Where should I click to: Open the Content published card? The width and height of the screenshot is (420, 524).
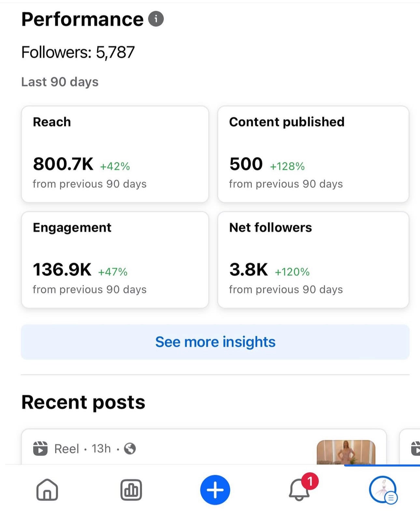pyautogui.click(x=313, y=154)
